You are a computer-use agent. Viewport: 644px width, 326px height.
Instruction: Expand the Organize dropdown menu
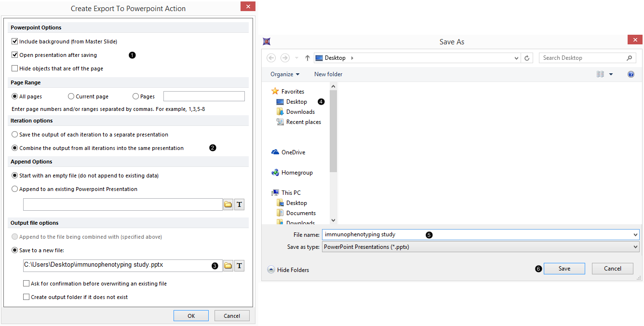tap(285, 74)
